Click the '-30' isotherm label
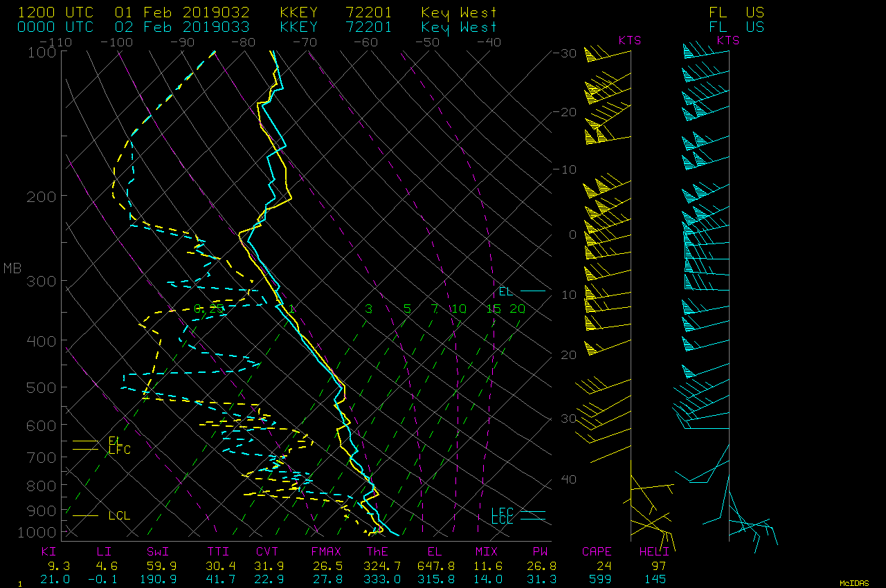Image resolution: width=886 pixels, height=588 pixels. pos(566,53)
